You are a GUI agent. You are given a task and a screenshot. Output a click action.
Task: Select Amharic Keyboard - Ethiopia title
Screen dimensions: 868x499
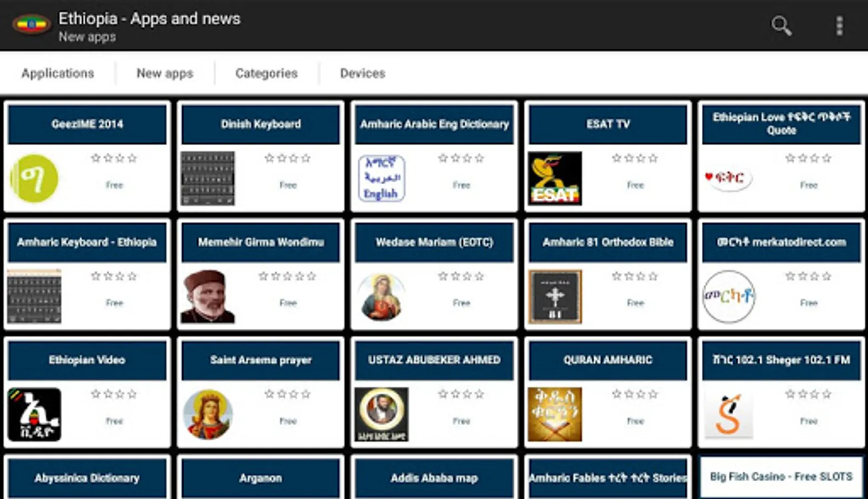[x=87, y=242]
